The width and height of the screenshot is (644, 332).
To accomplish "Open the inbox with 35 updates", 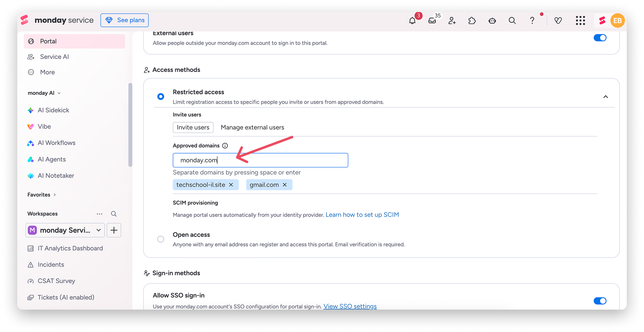I will 432,21.
